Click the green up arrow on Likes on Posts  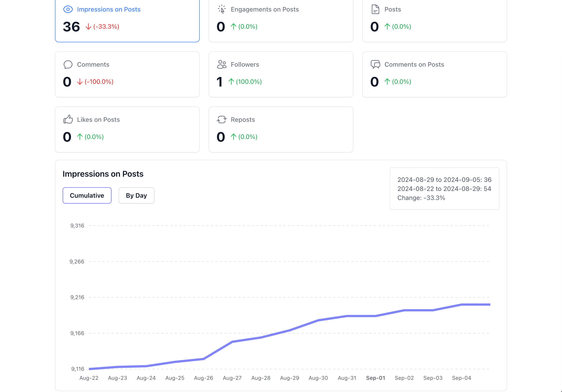[x=80, y=137]
